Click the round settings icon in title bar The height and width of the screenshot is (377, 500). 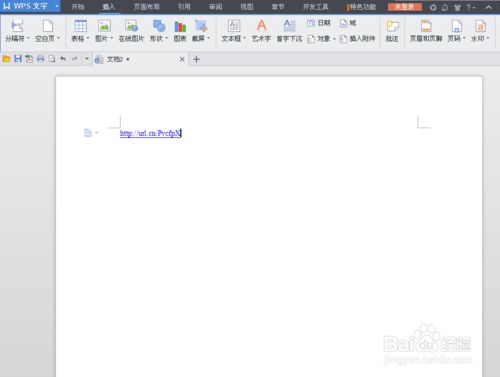click(433, 7)
